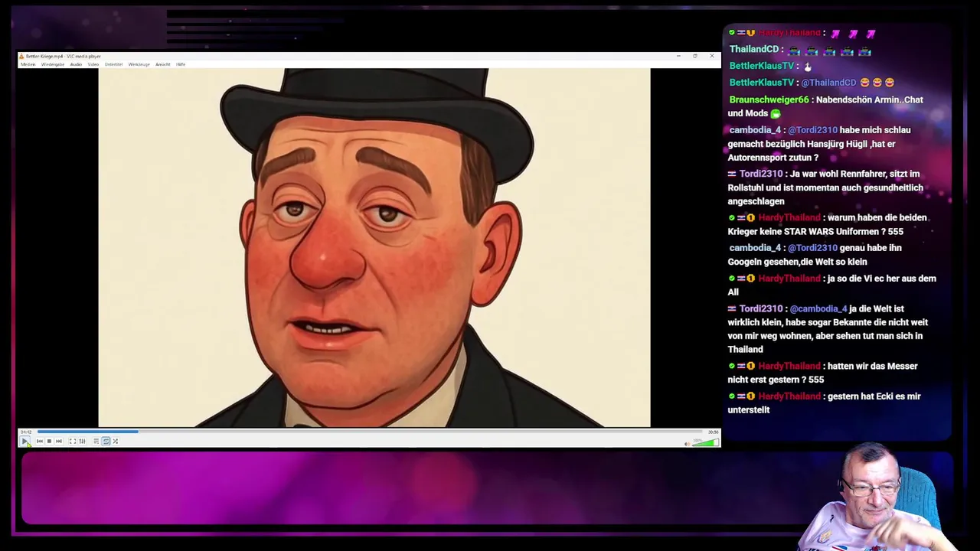
Task: Show the VLC playlist
Action: click(x=96, y=441)
